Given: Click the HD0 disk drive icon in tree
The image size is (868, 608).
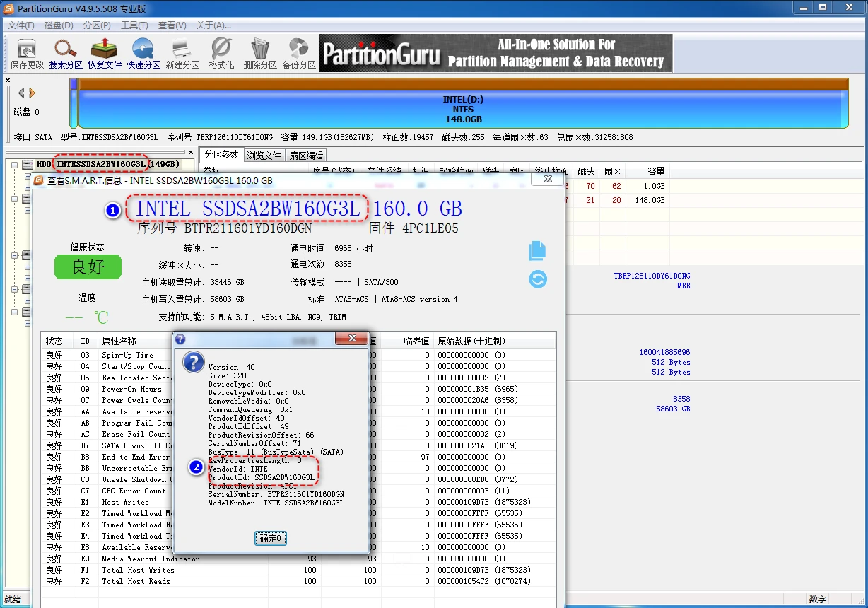Looking at the screenshot, I should pos(28,164).
